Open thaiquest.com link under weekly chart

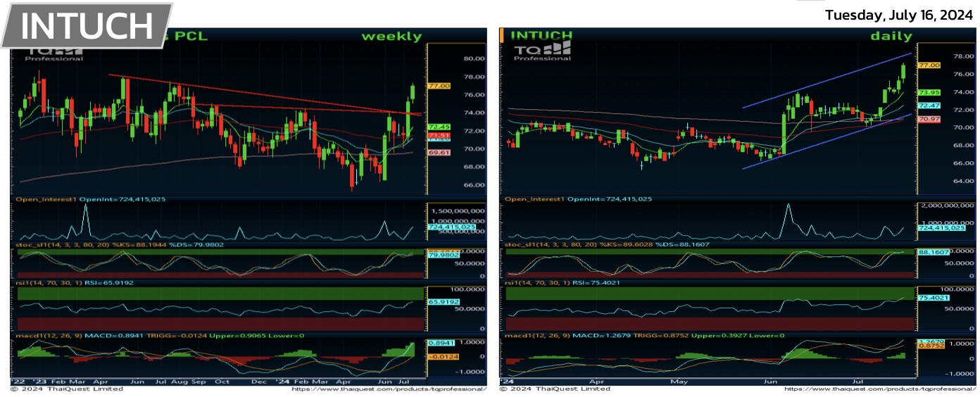(389, 389)
